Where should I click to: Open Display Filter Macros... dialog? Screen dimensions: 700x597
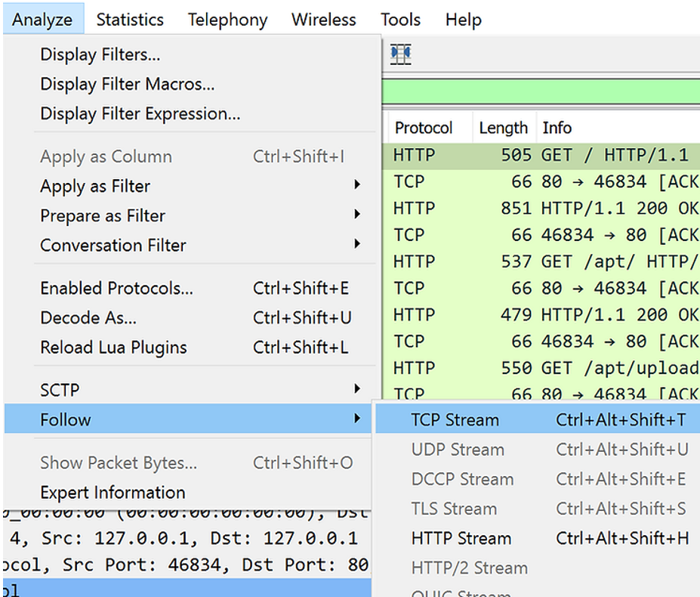(x=127, y=85)
